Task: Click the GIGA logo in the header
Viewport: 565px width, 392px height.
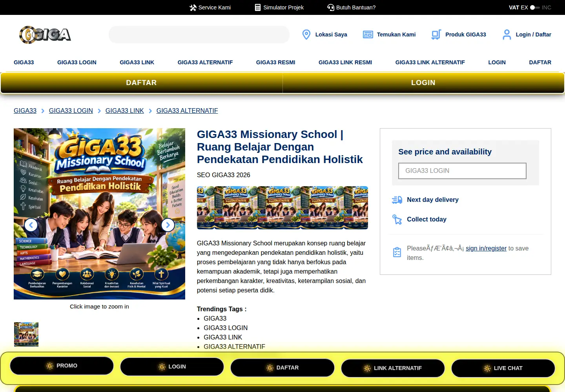Action: pos(45,35)
